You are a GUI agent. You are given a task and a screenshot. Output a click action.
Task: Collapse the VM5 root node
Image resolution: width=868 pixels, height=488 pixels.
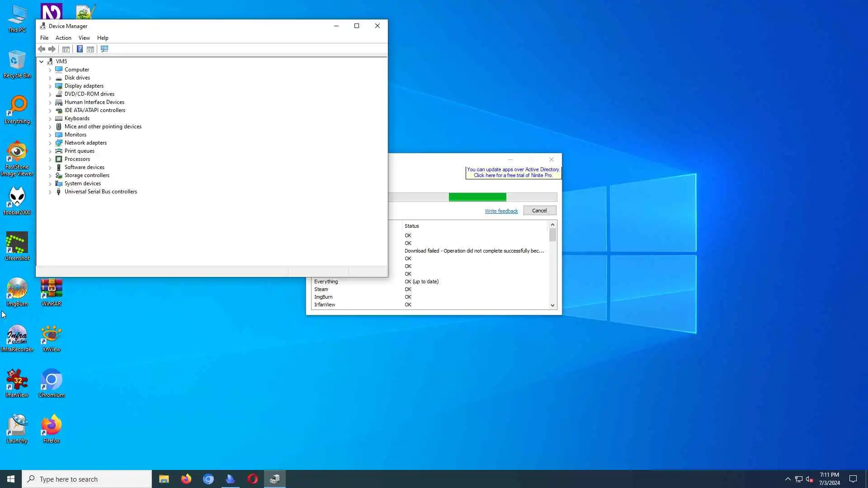tap(41, 61)
